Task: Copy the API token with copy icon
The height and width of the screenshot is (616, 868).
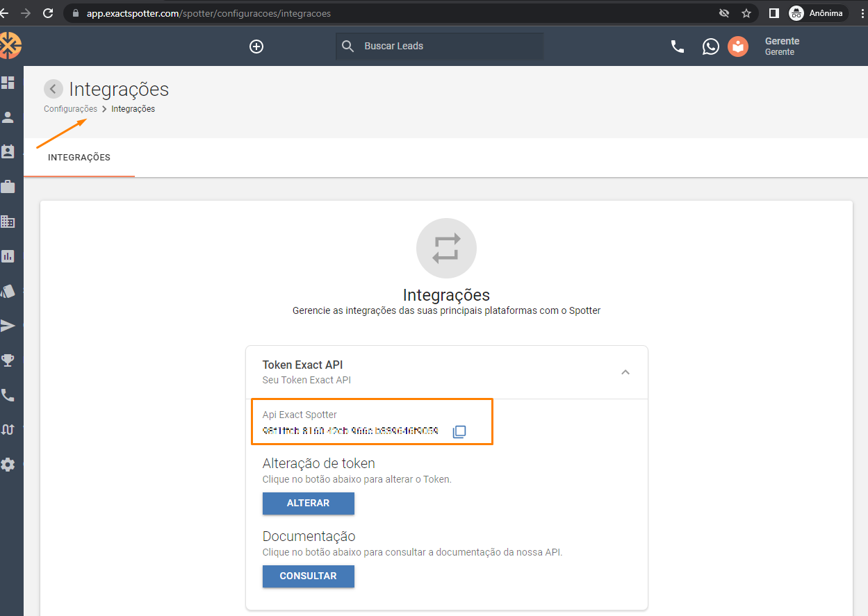Action: pyautogui.click(x=459, y=431)
